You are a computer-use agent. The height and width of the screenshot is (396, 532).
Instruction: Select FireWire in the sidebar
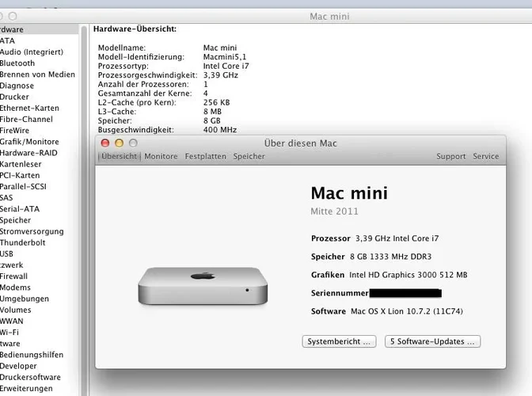[x=14, y=131]
